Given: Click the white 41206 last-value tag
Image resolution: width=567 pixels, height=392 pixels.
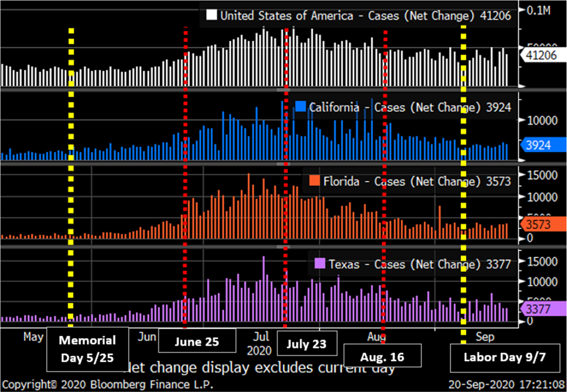Looking at the screenshot, I should (541, 56).
